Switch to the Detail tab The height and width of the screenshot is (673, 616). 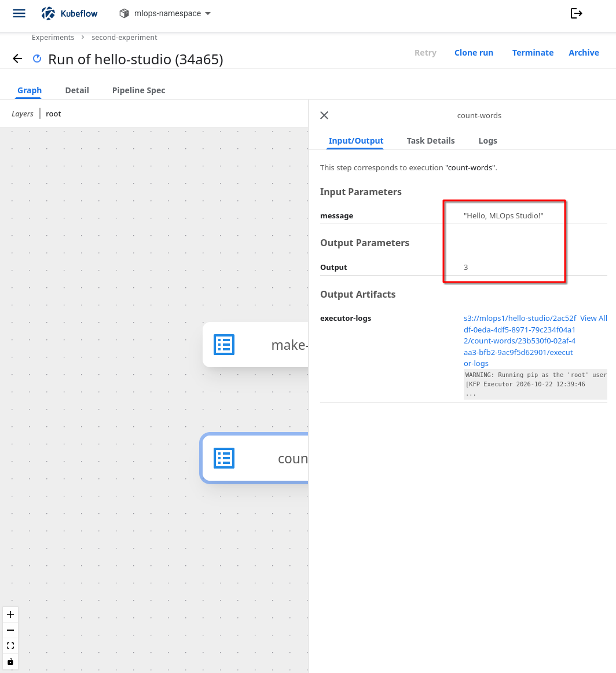77,90
